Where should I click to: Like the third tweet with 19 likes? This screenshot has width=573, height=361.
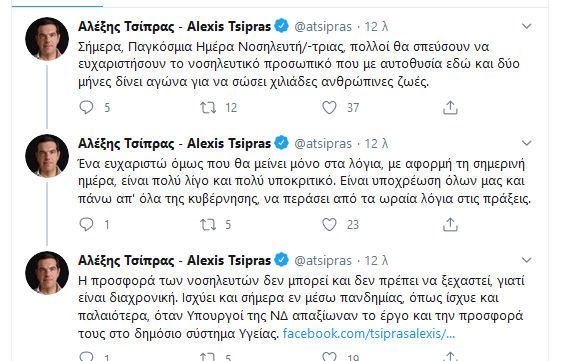point(329,357)
